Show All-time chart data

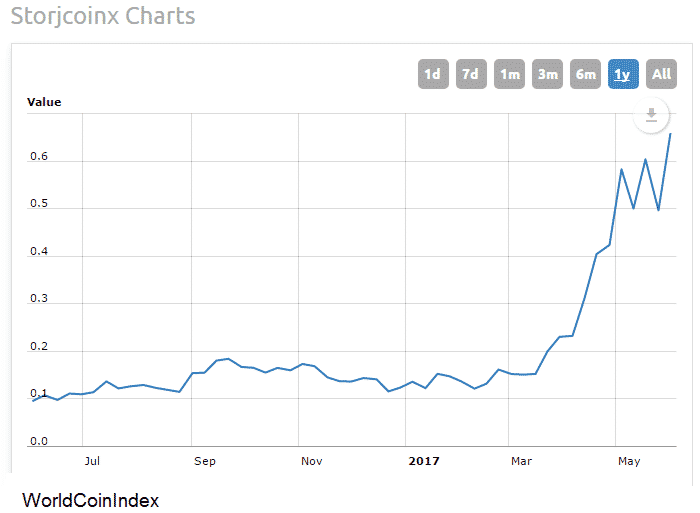click(x=661, y=74)
